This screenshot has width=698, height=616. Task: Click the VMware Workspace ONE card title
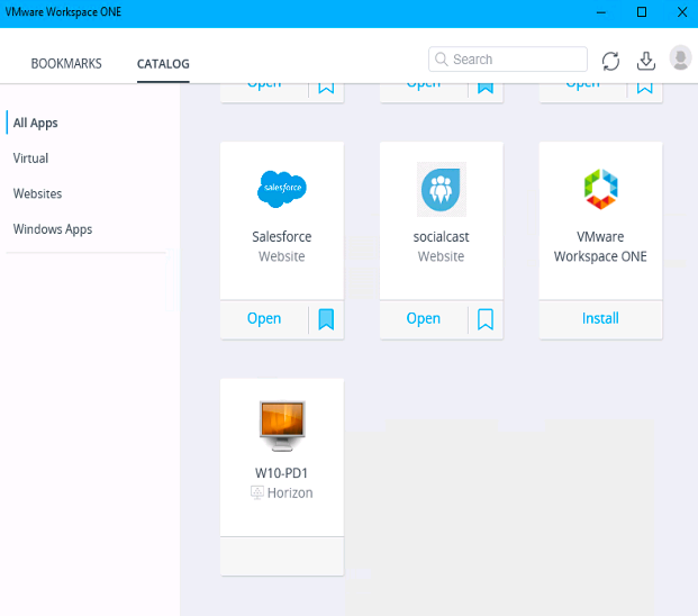601,246
